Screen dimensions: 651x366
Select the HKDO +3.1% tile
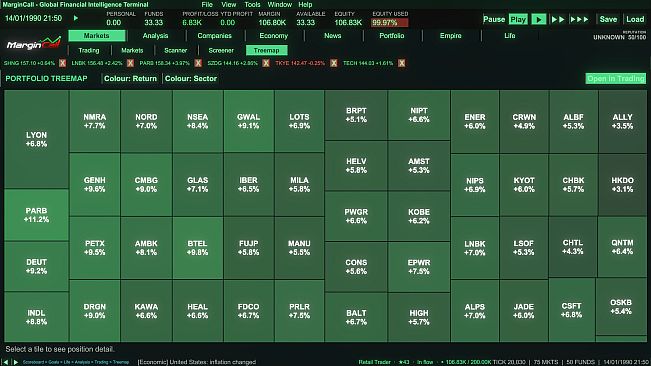(622, 185)
